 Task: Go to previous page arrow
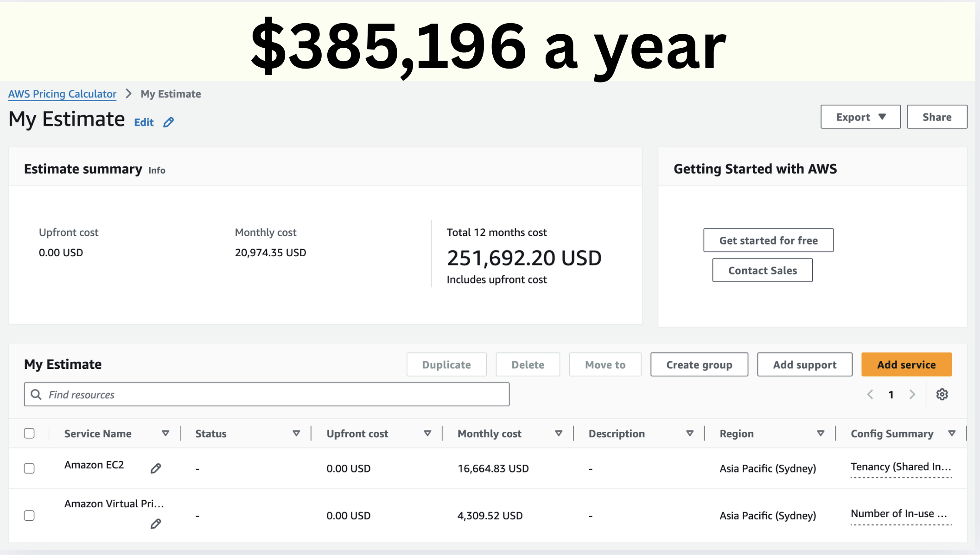click(870, 394)
